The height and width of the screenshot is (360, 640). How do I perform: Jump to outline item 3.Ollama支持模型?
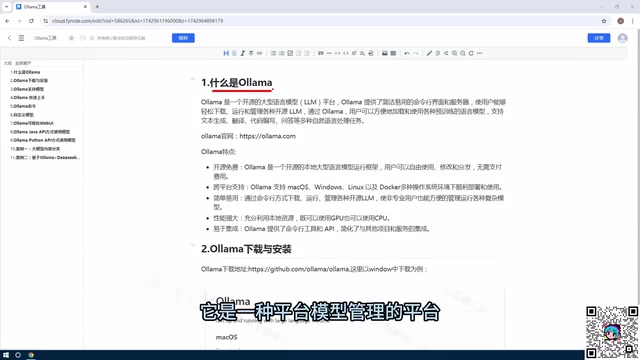[27, 89]
